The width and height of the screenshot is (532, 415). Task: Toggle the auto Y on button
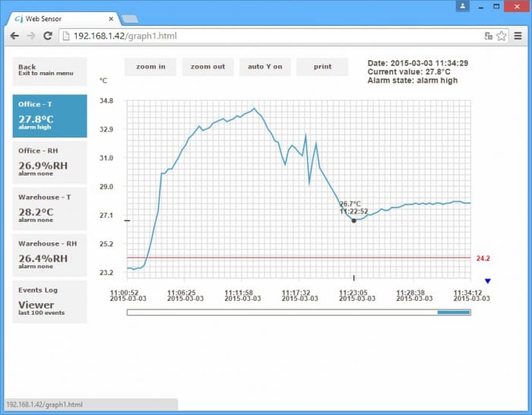coord(264,67)
